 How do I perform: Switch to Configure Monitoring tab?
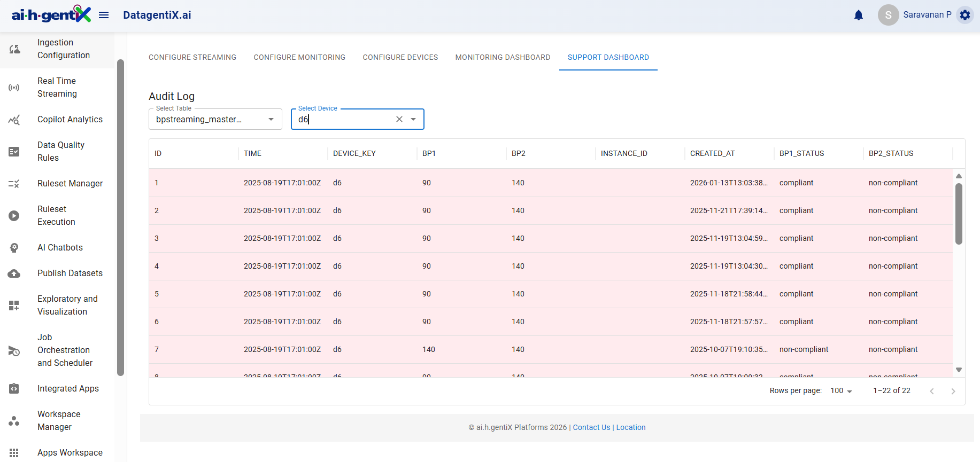tap(299, 57)
